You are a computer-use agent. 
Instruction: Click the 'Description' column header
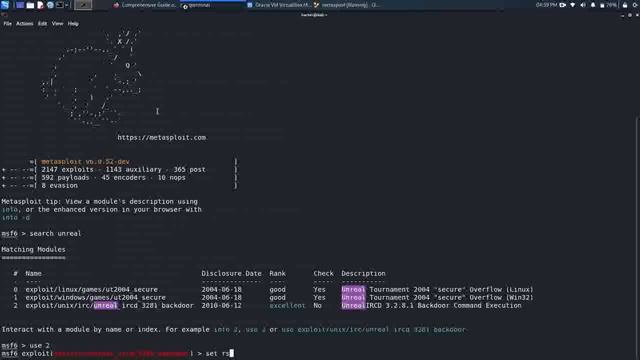point(363,273)
